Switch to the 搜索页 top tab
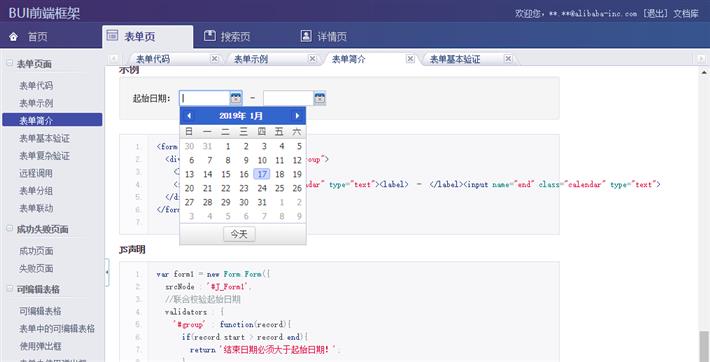710x362 pixels. [x=227, y=37]
